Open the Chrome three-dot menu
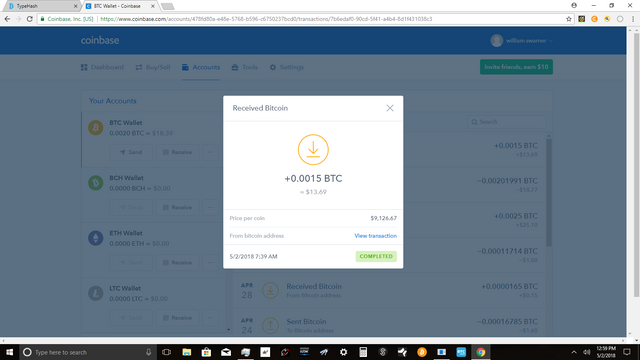This screenshot has width=640, height=360. click(633, 19)
